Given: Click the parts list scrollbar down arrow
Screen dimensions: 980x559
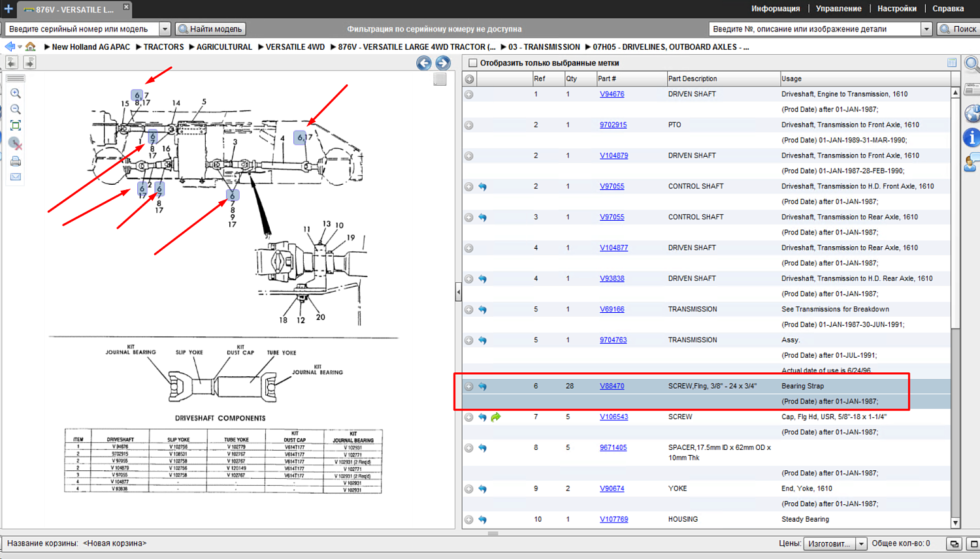Looking at the screenshot, I should pyautogui.click(x=955, y=522).
